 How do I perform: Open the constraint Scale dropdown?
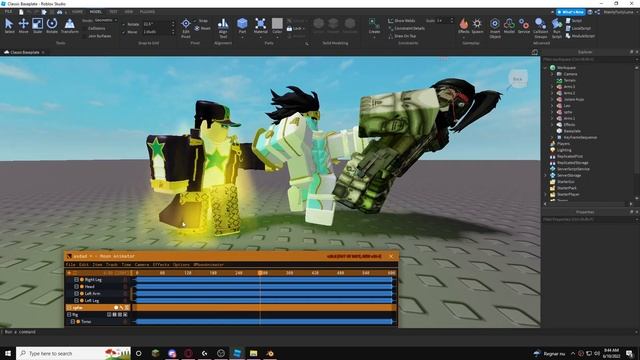(x=444, y=20)
